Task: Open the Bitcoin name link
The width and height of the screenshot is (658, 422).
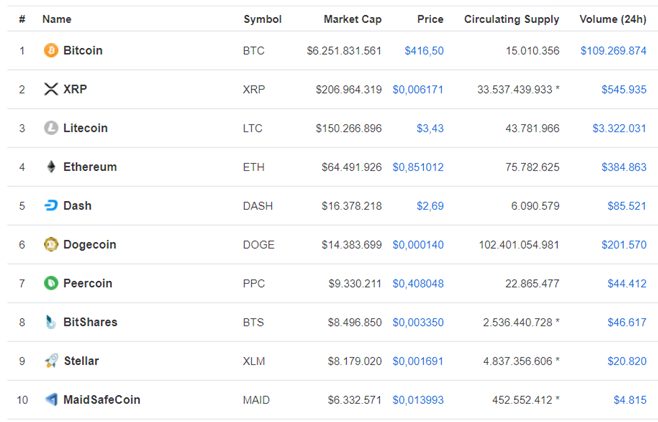Action: click(83, 50)
